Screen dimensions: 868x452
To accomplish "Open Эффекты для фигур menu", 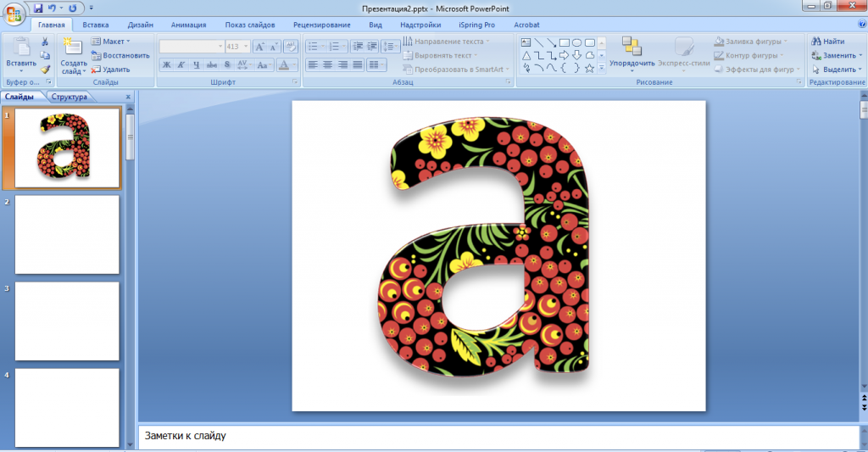I will click(x=757, y=70).
